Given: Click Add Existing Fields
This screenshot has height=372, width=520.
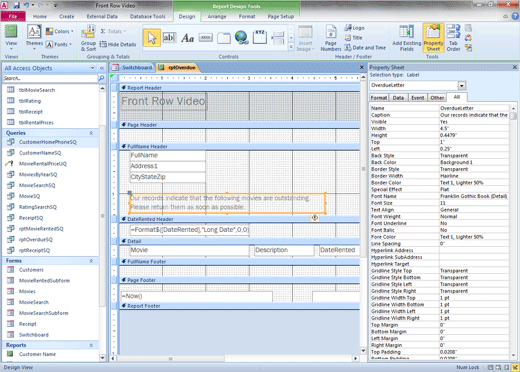Looking at the screenshot, I should tap(407, 38).
